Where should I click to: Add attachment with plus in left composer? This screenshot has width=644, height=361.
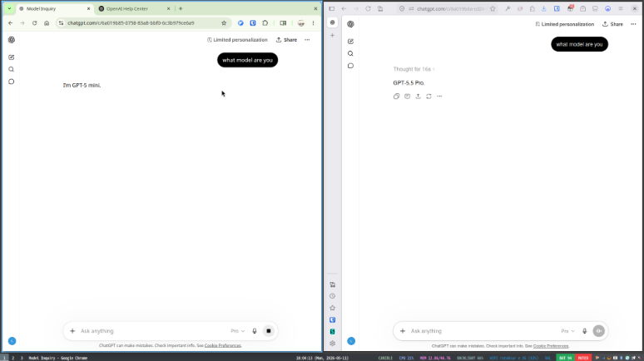pos(72,331)
